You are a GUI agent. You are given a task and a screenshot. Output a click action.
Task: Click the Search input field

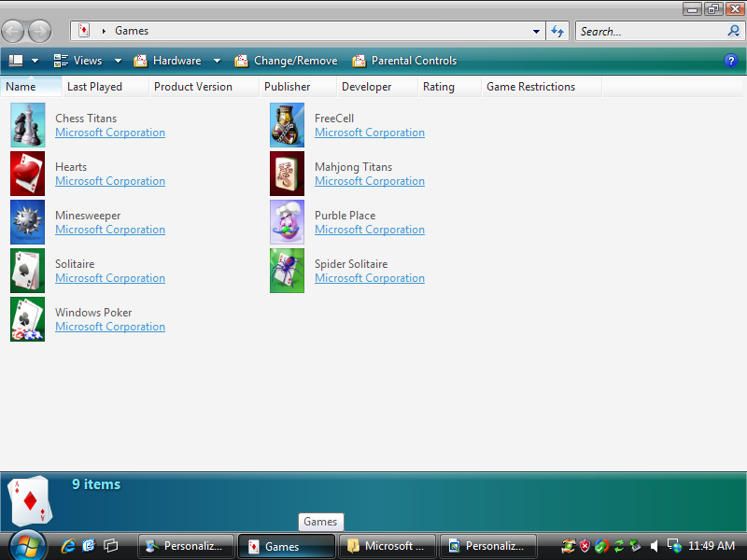coord(651,32)
